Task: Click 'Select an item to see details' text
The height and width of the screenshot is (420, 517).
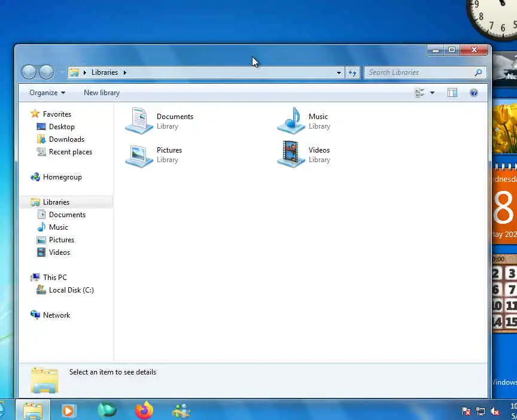Action: [x=112, y=372]
